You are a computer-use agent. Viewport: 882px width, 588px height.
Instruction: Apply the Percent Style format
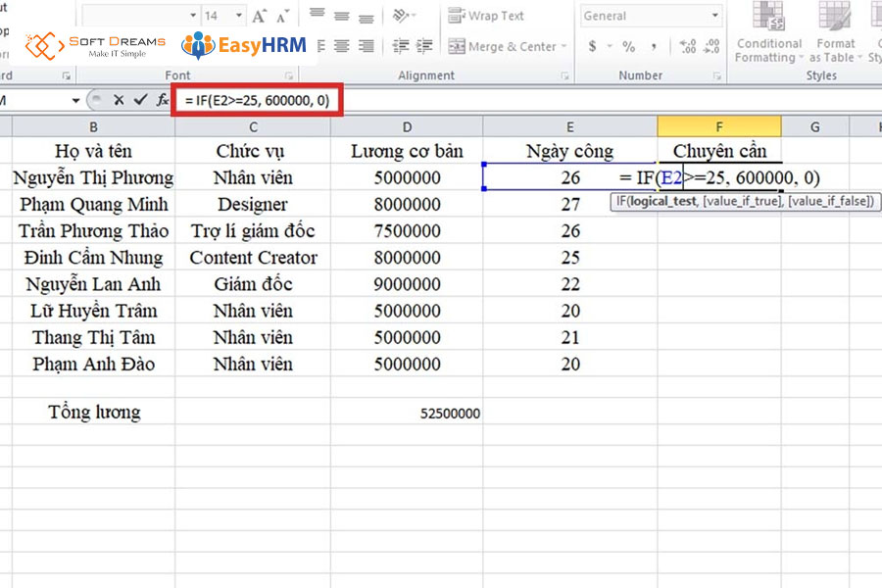[630, 46]
